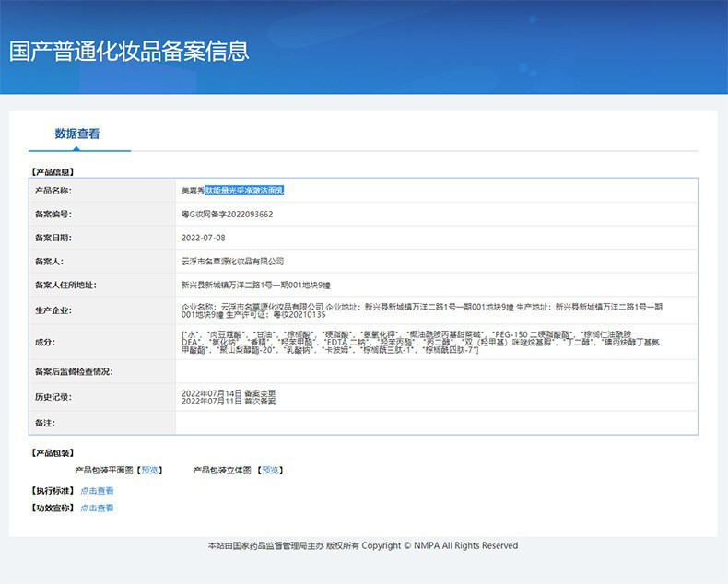
Task: Click the 生产企业 details text
Action: (421, 310)
